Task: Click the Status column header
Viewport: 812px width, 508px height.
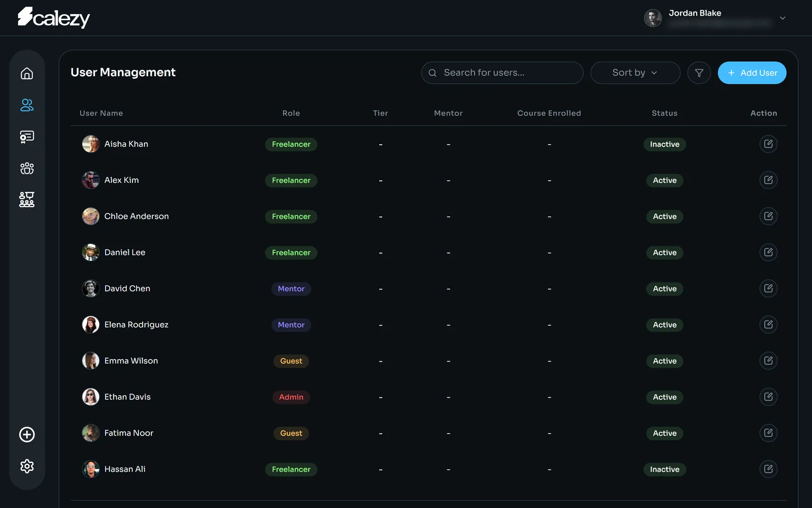Action: click(x=664, y=113)
